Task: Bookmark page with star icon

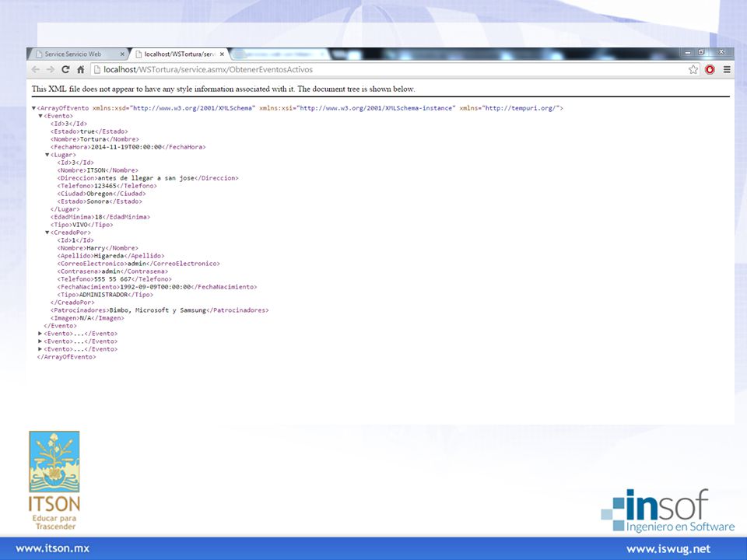Action: (693, 69)
